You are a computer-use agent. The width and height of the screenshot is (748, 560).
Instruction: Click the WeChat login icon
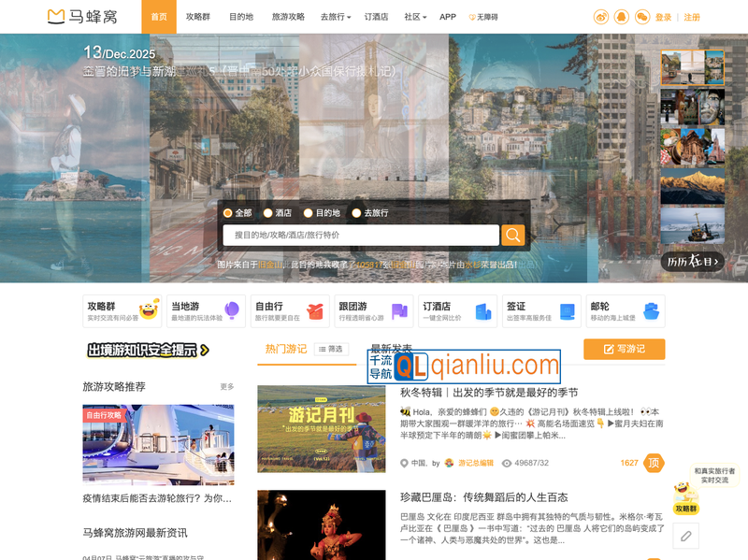642,17
